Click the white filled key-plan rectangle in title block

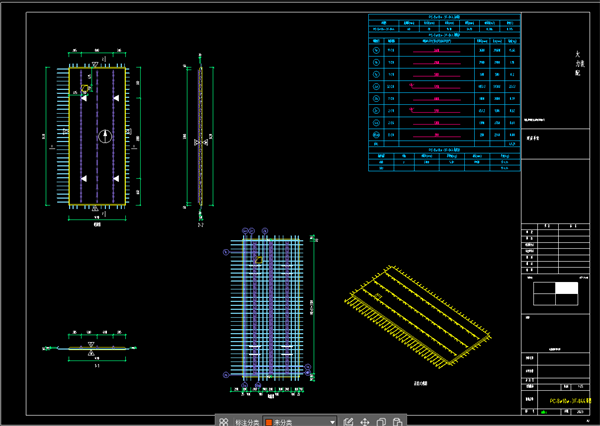coord(566,288)
